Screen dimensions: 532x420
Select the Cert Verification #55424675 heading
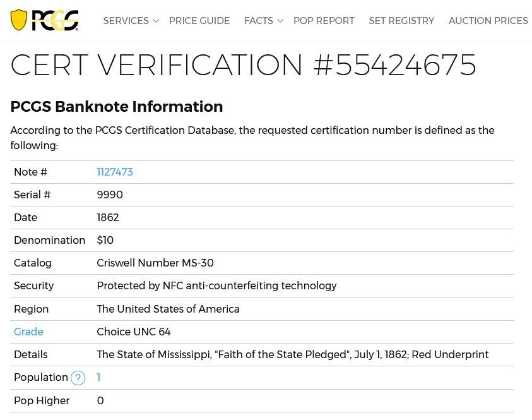click(243, 65)
